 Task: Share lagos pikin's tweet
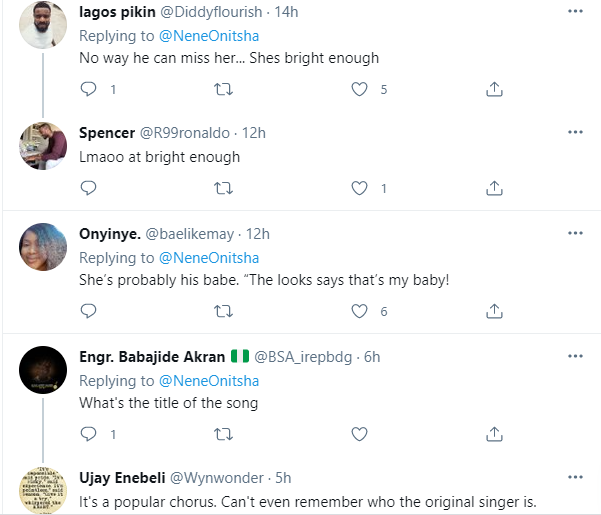click(493, 90)
